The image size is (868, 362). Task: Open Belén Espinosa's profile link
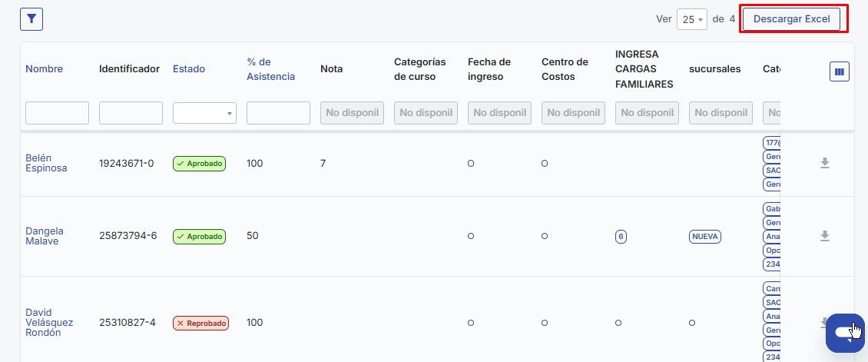pyautogui.click(x=46, y=163)
